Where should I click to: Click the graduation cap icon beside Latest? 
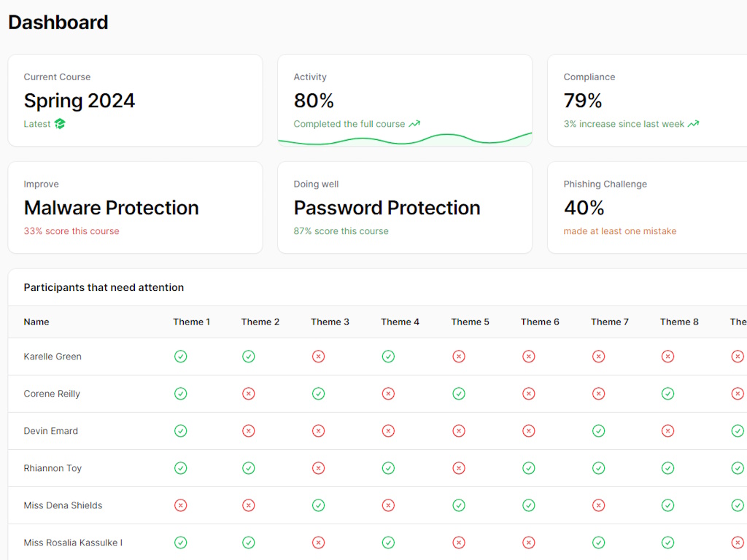click(60, 124)
